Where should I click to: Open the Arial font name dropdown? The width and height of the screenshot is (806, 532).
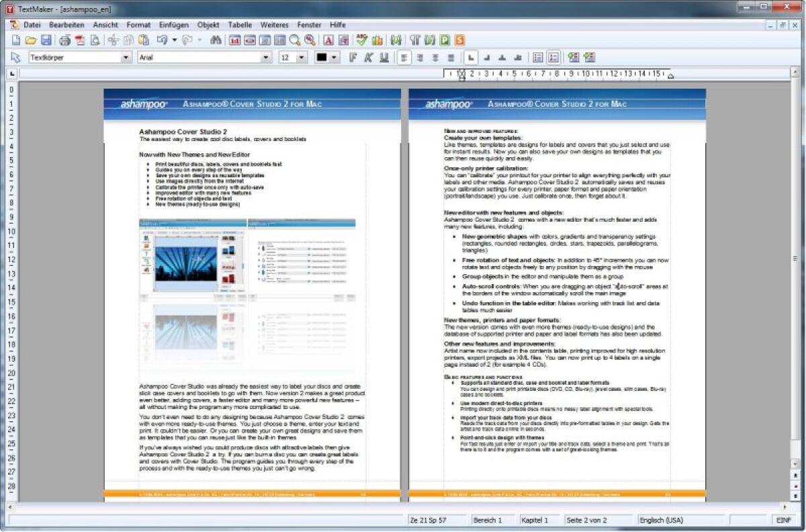pyautogui.click(x=267, y=57)
